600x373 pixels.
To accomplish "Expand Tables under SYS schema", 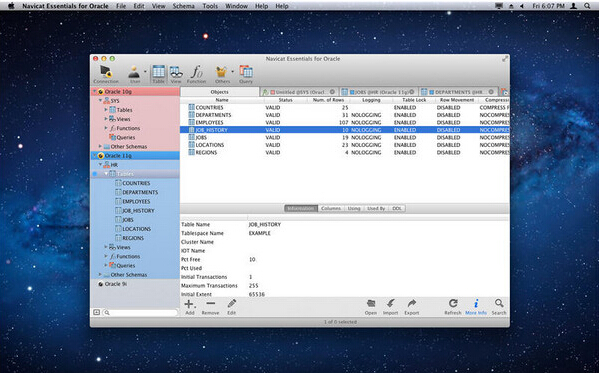I will (x=106, y=110).
